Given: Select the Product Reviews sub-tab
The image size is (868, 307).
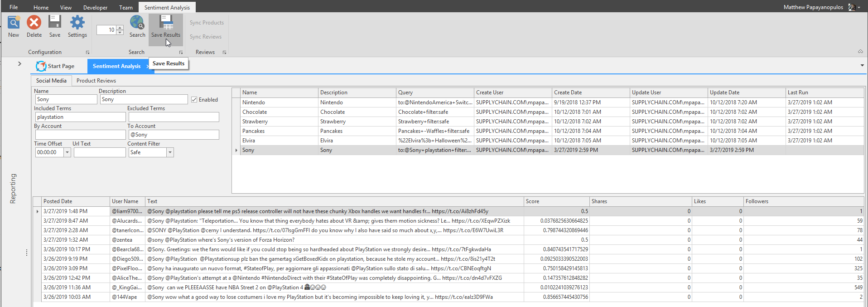Looking at the screenshot, I should 96,81.
